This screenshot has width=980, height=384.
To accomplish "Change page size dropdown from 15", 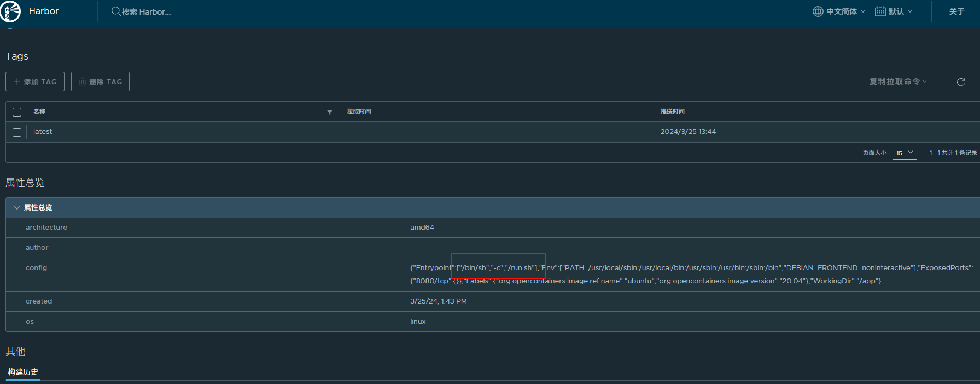I will [905, 153].
